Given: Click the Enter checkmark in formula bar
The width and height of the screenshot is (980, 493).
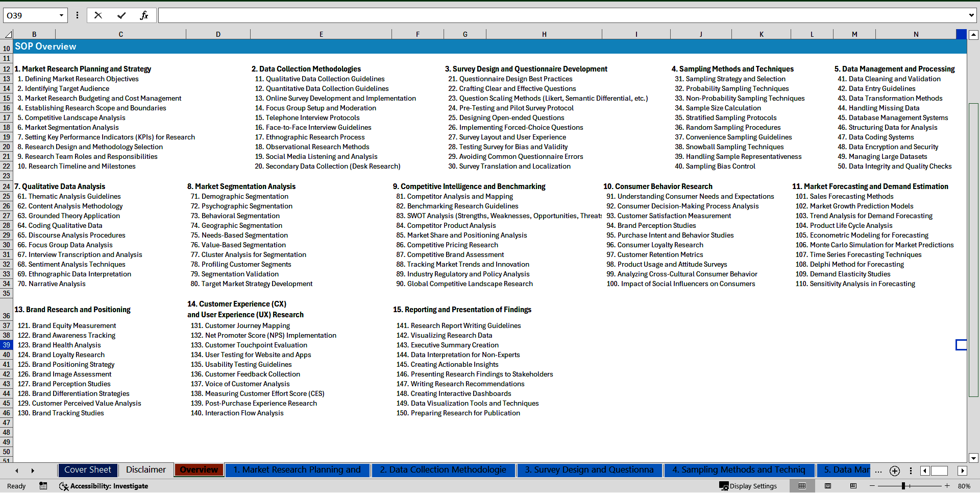Looking at the screenshot, I should click(x=121, y=15).
